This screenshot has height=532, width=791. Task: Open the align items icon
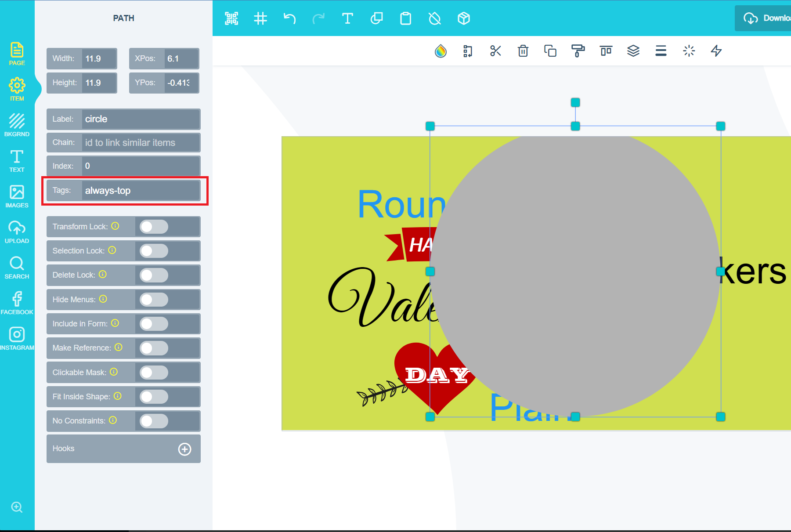tap(606, 51)
